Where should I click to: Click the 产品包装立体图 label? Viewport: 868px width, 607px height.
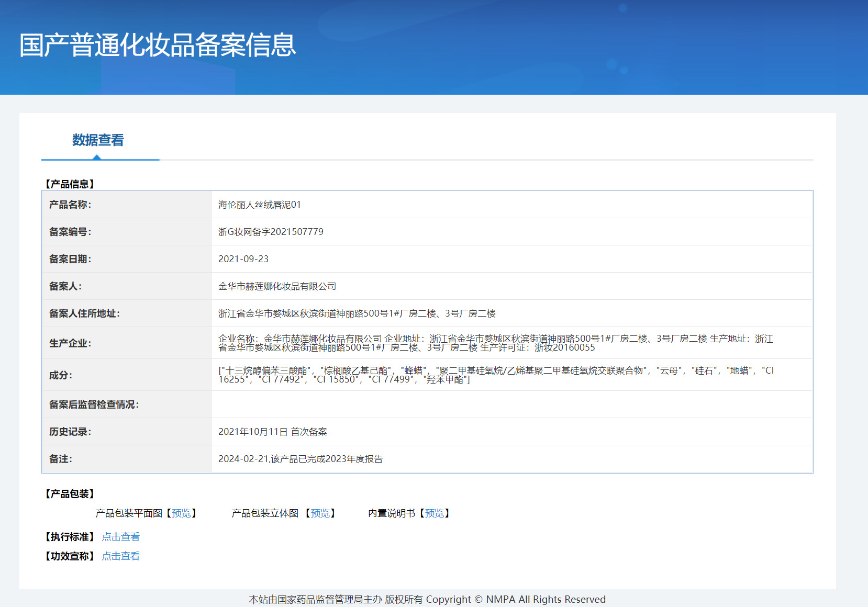pos(265,513)
